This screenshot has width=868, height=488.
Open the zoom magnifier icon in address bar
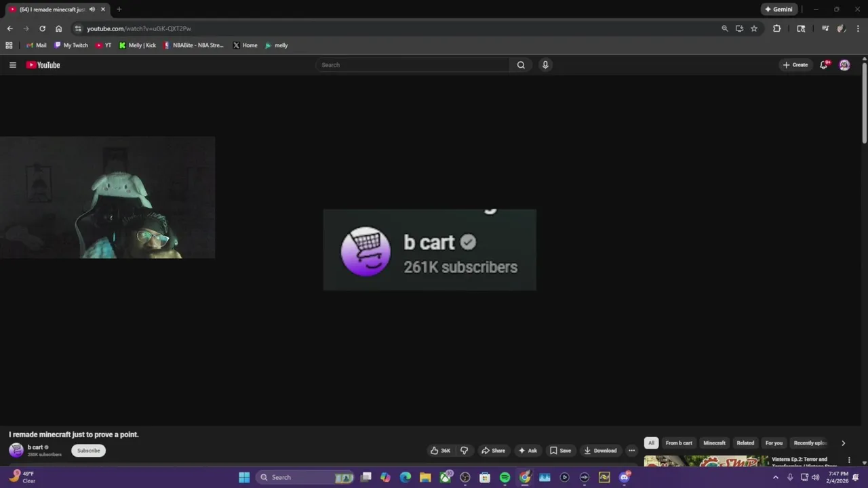[724, 28]
